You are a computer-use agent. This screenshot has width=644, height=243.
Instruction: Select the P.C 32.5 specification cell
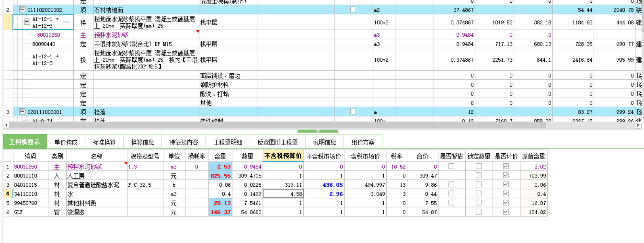145,185
